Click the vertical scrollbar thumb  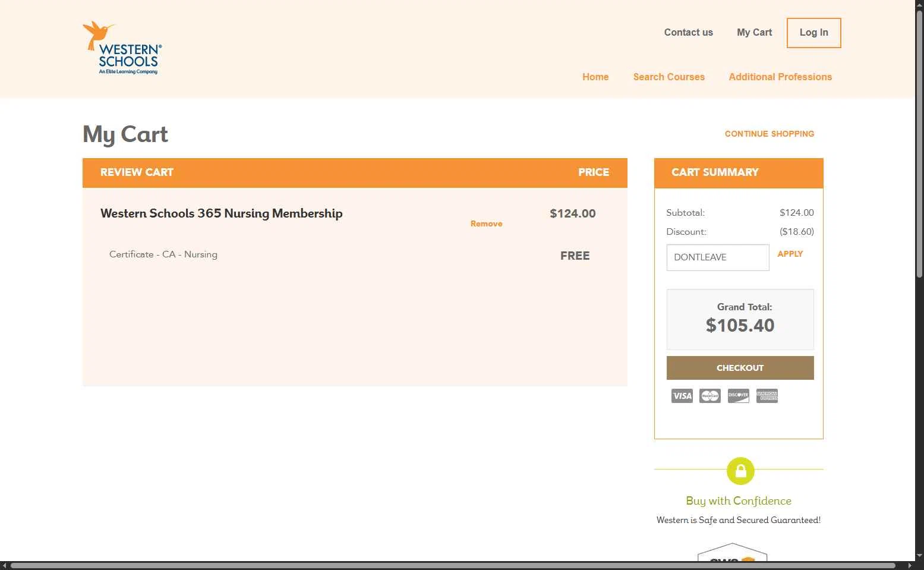(x=919, y=143)
